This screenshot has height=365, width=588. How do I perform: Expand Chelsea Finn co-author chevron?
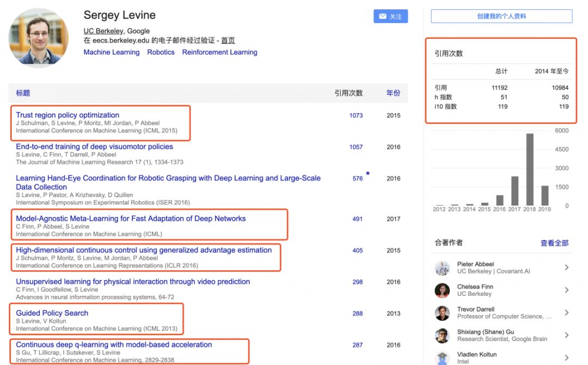pyautogui.click(x=567, y=290)
